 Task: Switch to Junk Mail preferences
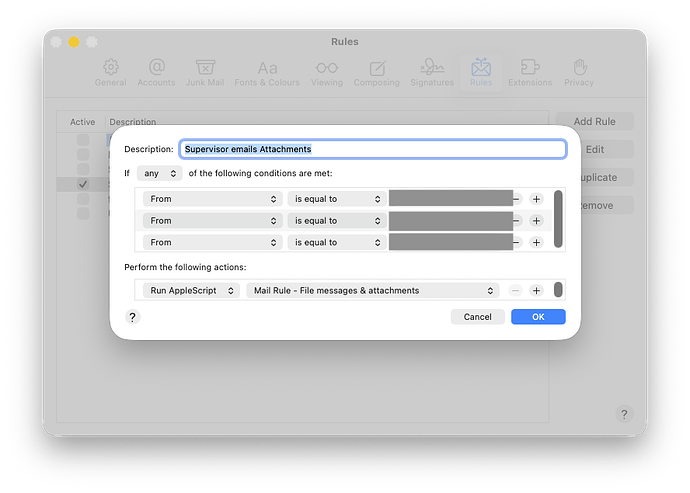207,73
